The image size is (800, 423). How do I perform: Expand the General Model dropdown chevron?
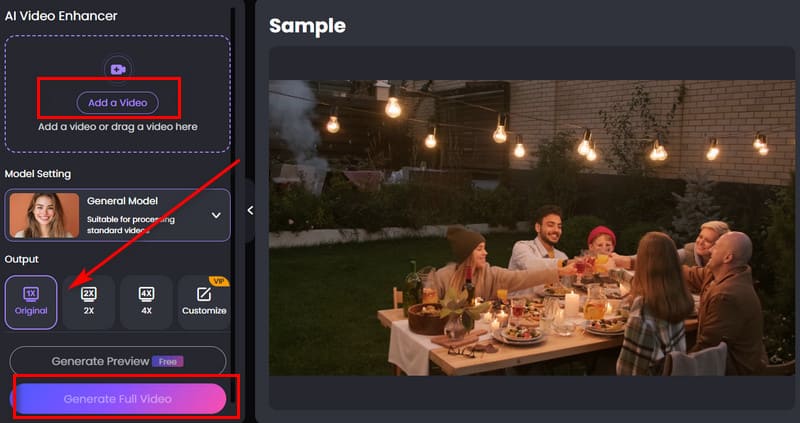(216, 215)
